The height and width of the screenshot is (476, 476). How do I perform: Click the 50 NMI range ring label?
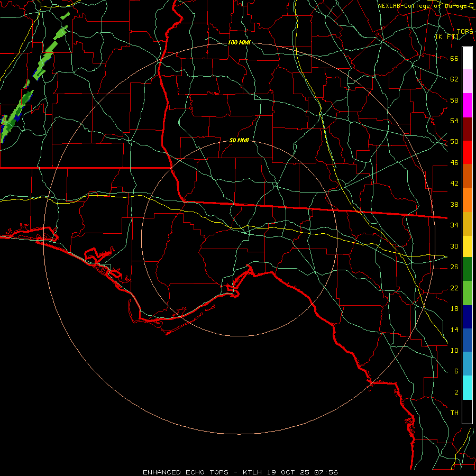pyautogui.click(x=239, y=140)
